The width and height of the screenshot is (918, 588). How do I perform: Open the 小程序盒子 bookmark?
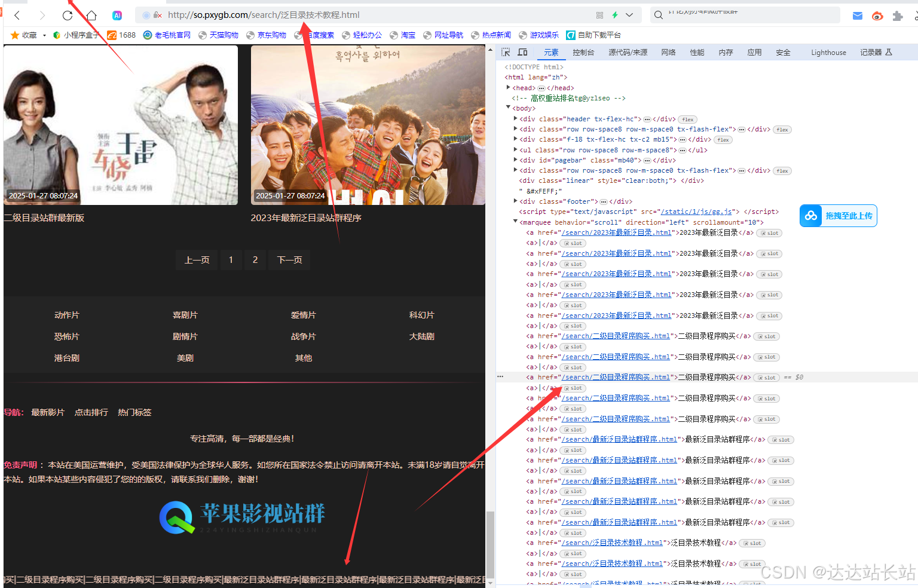(x=76, y=35)
